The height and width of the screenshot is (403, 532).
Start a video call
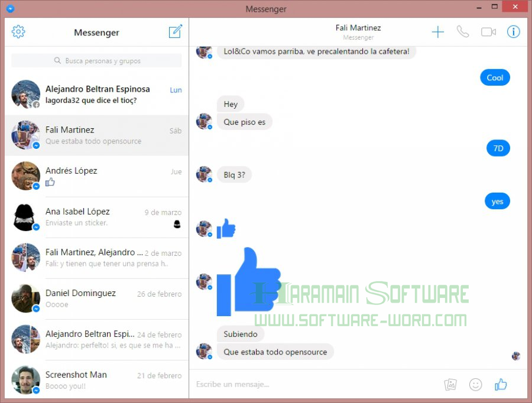(x=489, y=32)
